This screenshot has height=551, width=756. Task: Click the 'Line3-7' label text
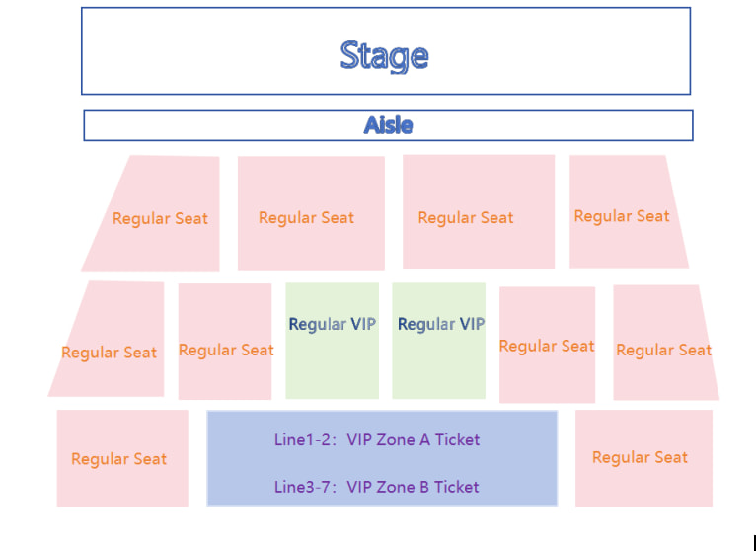pos(302,487)
